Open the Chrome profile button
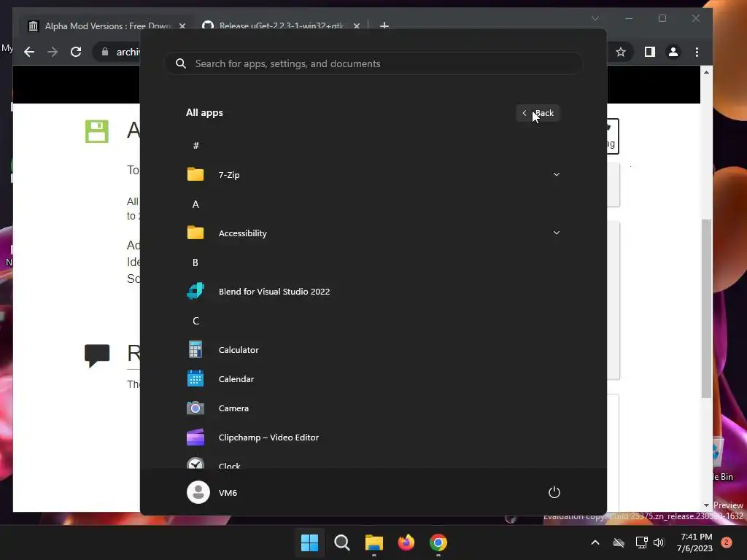Screen dimensions: 747x560 pyautogui.click(x=673, y=52)
